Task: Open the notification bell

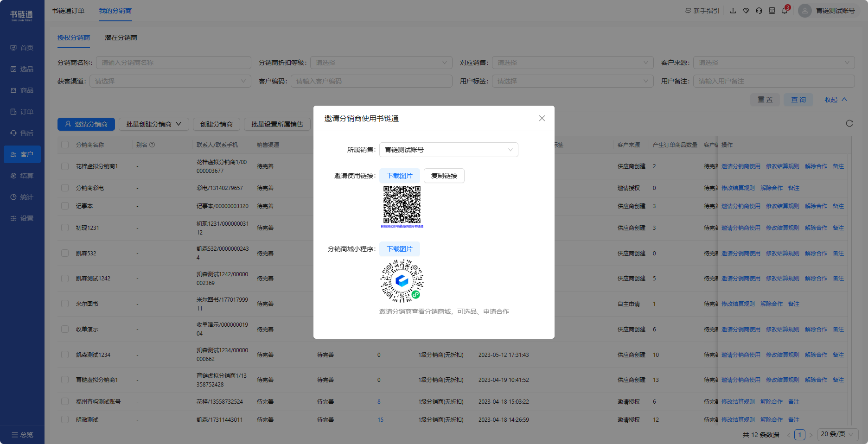Action: (x=785, y=11)
